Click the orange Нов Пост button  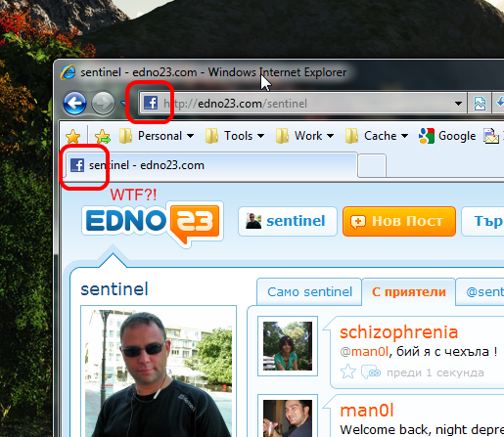coord(399,221)
